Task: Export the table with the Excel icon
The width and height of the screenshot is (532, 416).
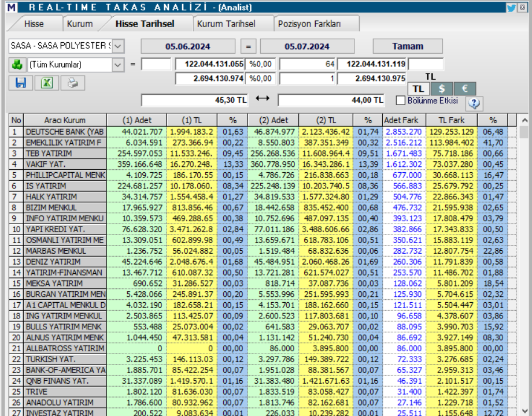Action: [47, 83]
